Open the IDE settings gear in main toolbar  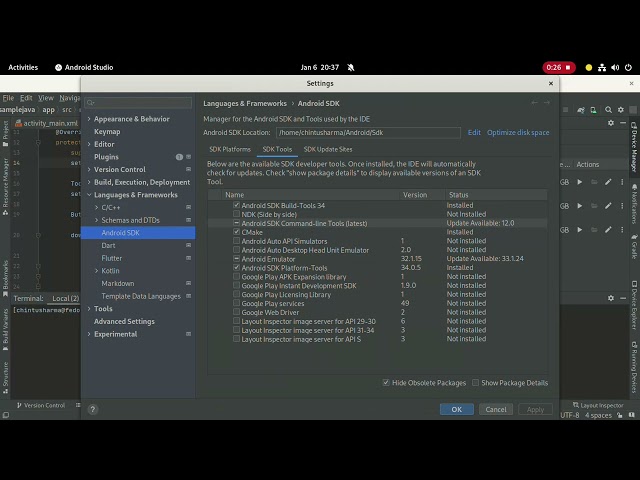tap(621, 110)
